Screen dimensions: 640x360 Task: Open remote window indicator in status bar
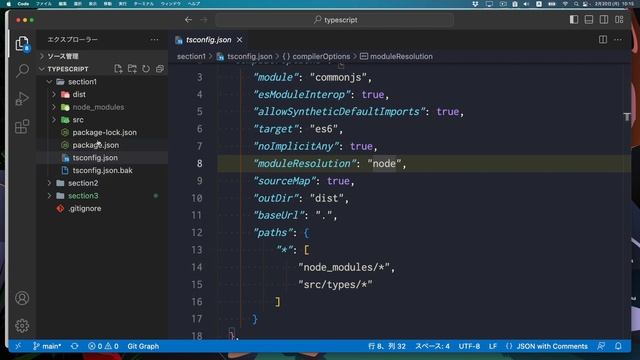(18, 346)
